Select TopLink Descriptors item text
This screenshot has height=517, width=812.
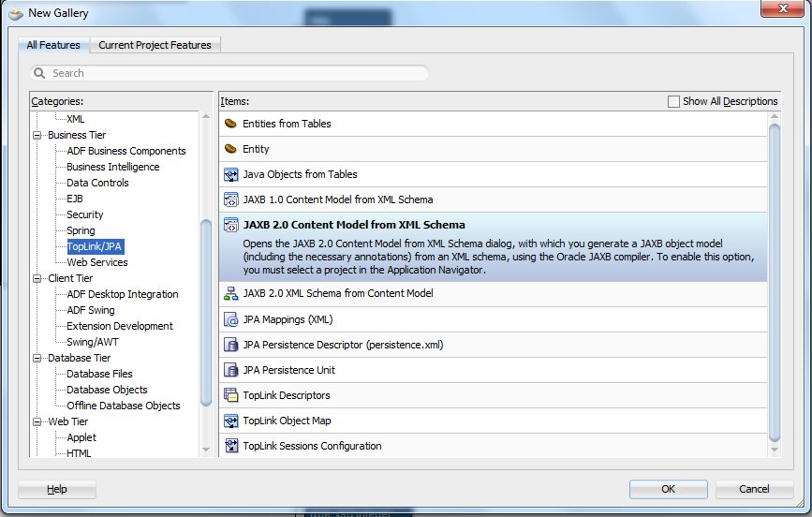287,395
